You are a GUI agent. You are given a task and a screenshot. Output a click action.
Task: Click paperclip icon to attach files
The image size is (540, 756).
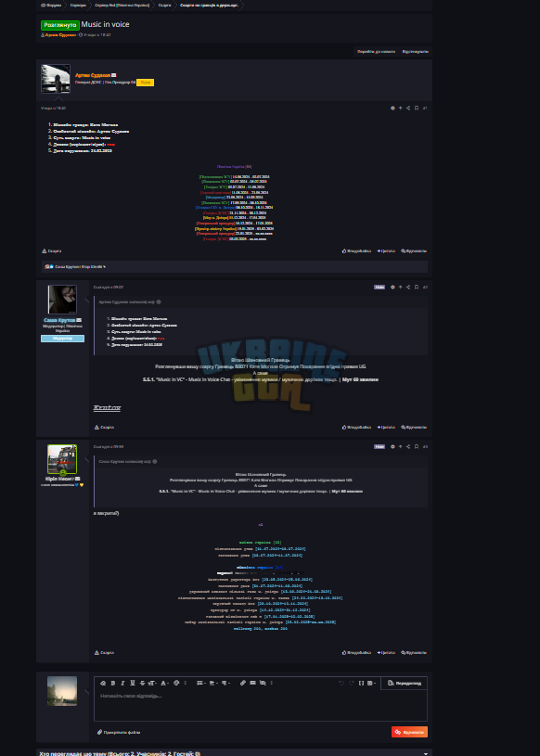point(99,732)
